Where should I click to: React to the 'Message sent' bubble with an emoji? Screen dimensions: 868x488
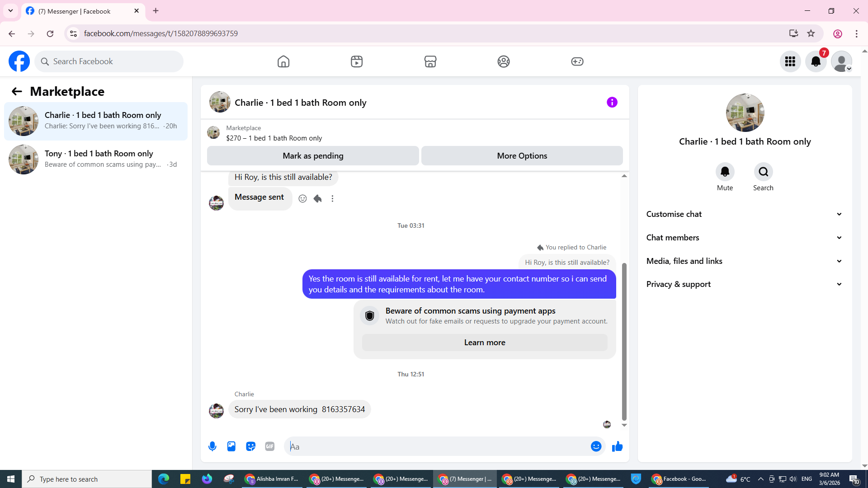pyautogui.click(x=302, y=198)
